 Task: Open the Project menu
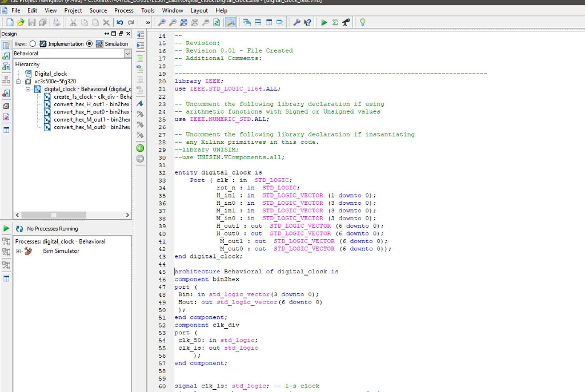[73, 10]
